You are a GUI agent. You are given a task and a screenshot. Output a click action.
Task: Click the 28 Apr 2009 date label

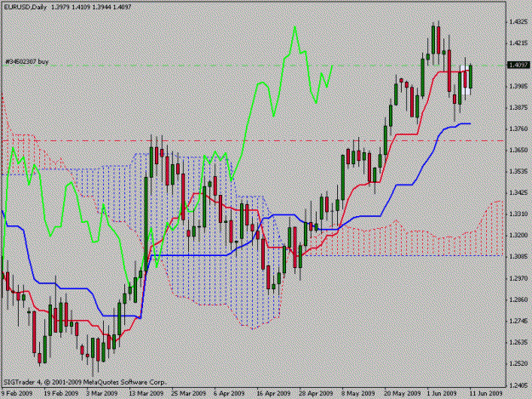(316, 393)
